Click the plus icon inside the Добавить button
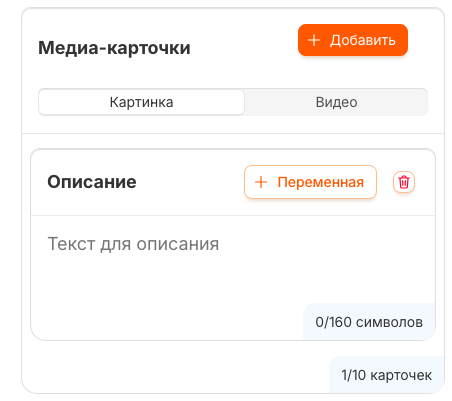The width and height of the screenshot is (452, 401). pos(314,40)
